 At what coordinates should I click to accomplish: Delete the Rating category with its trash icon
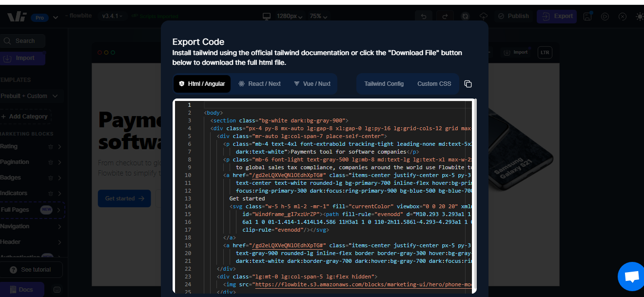pyautogui.click(x=51, y=147)
